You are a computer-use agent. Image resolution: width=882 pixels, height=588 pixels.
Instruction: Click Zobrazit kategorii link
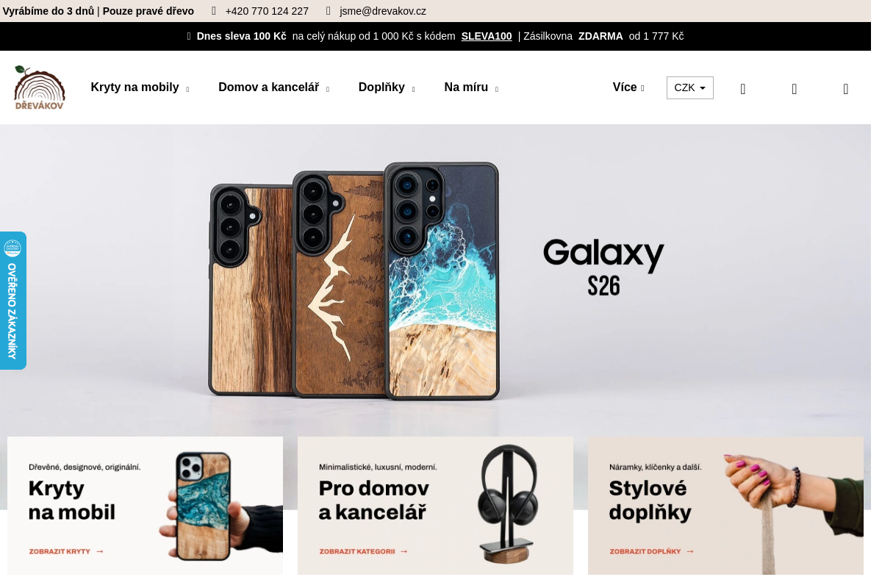point(363,551)
